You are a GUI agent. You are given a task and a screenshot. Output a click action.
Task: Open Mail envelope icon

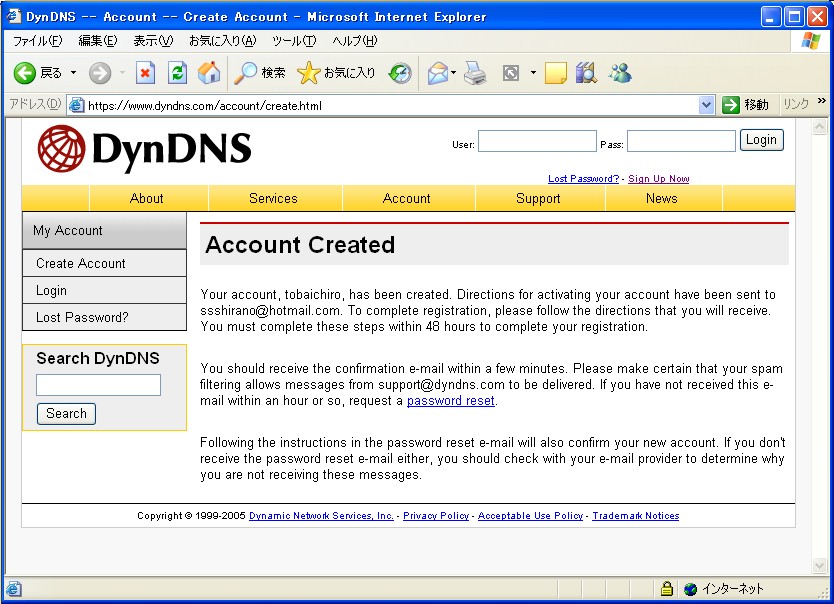[x=438, y=73]
